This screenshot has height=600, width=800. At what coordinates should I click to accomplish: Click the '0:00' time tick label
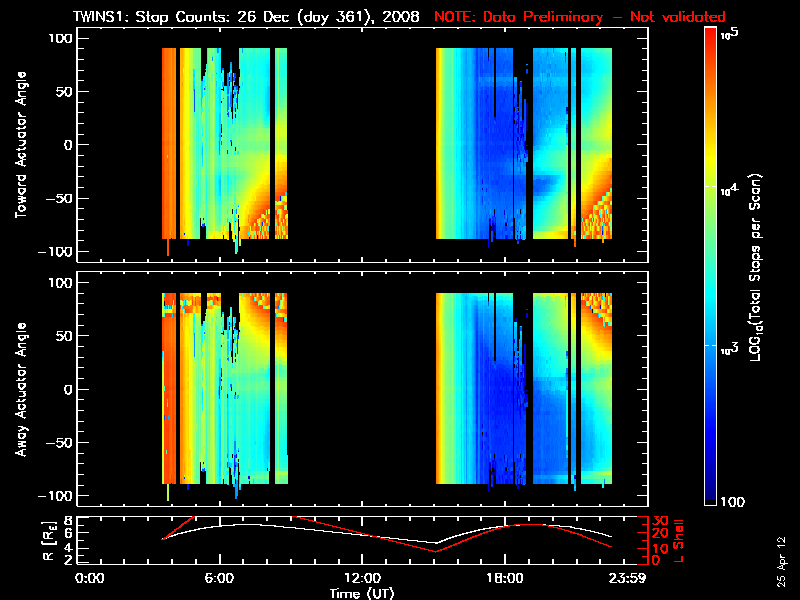click(x=90, y=579)
